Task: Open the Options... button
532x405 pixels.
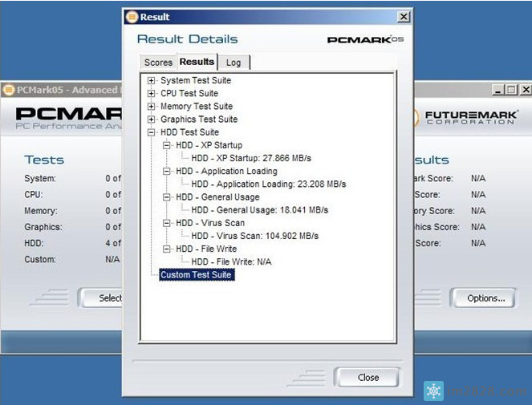Action: click(x=486, y=298)
